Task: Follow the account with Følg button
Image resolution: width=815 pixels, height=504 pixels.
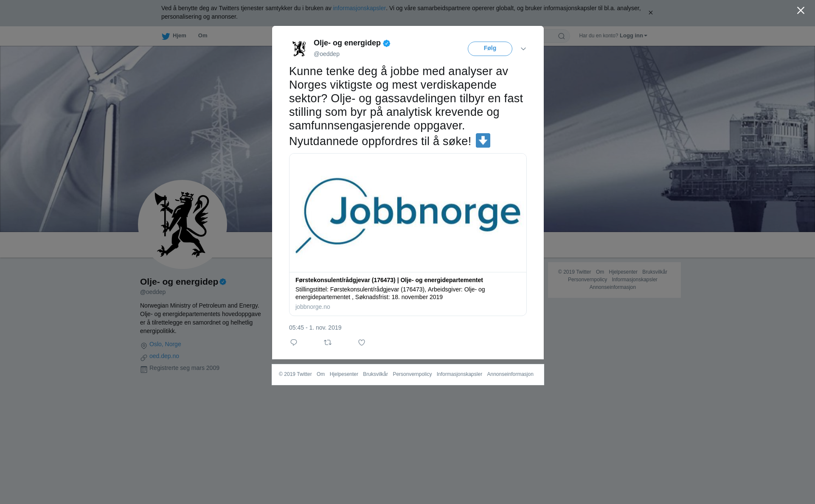Action: point(490,48)
